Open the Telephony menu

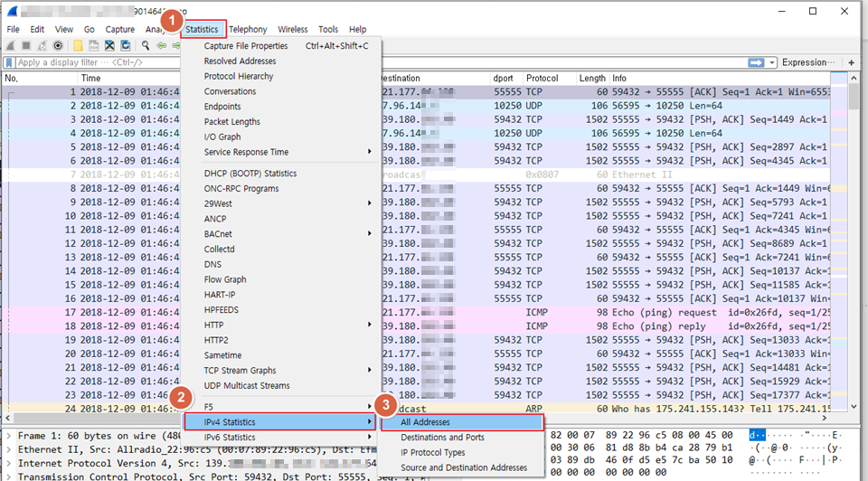pos(248,29)
